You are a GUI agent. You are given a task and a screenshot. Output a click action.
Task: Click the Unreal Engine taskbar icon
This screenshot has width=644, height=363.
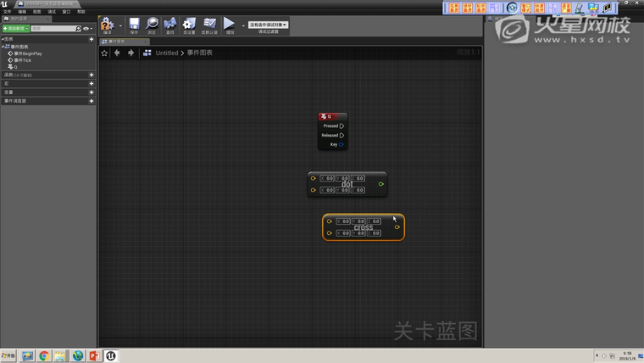coord(111,356)
